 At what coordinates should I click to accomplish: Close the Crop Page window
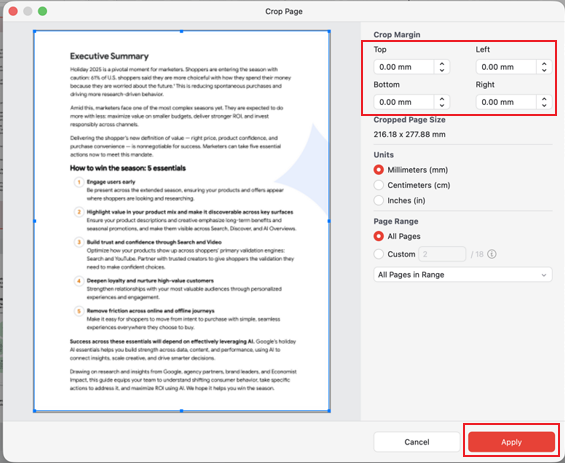[13, 11]
